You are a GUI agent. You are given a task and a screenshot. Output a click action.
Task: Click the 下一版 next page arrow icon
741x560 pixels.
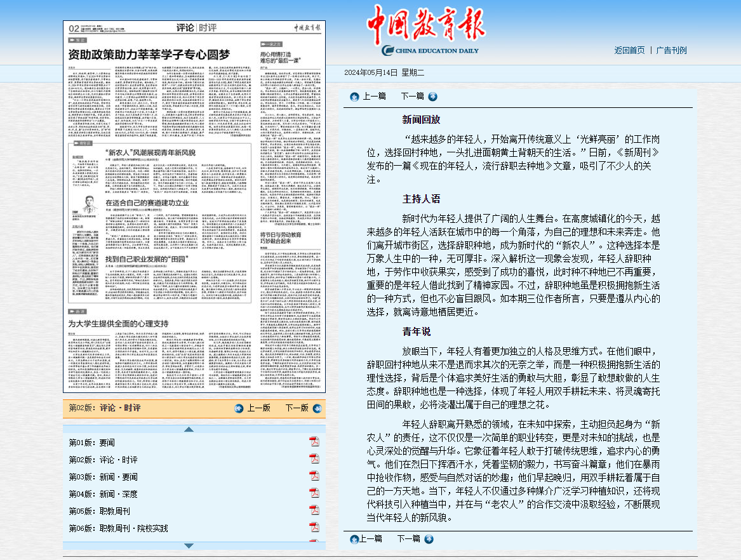click(317, 408)
